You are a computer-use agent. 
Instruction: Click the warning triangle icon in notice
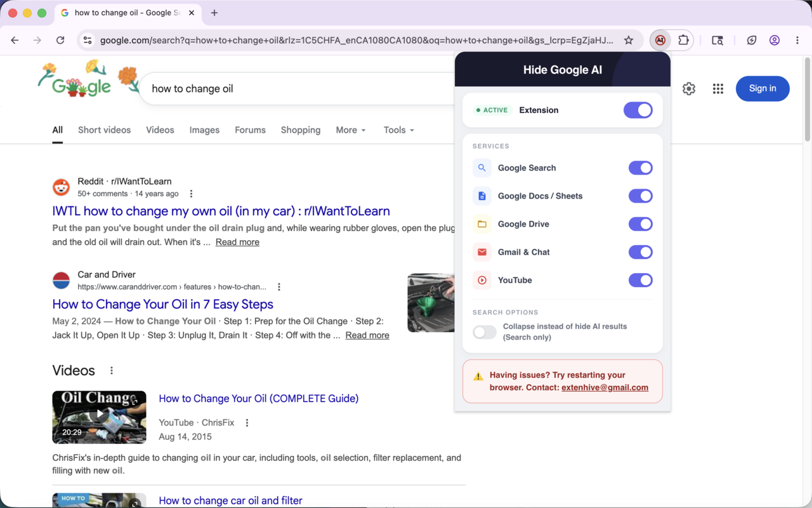[478, 377]
